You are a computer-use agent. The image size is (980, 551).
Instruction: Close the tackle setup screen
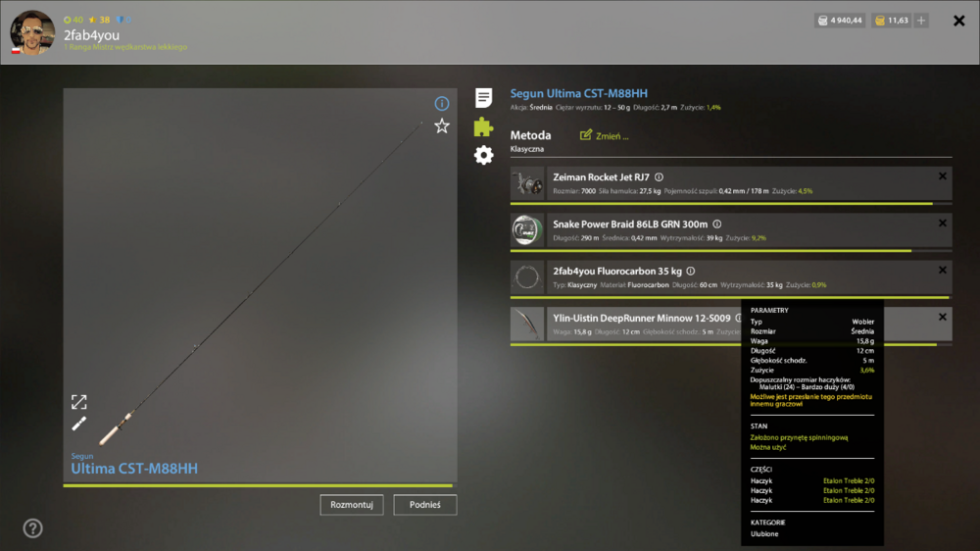tap(958, 21)
